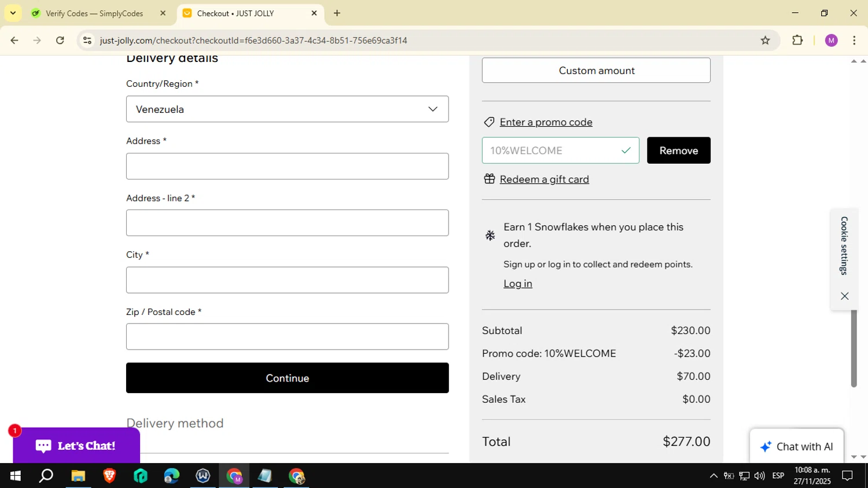Dismiss the Cookie settings tab with its X
The width and height of the screenshot is (868, 488).
pyautogui.click(x=844, y=296)
